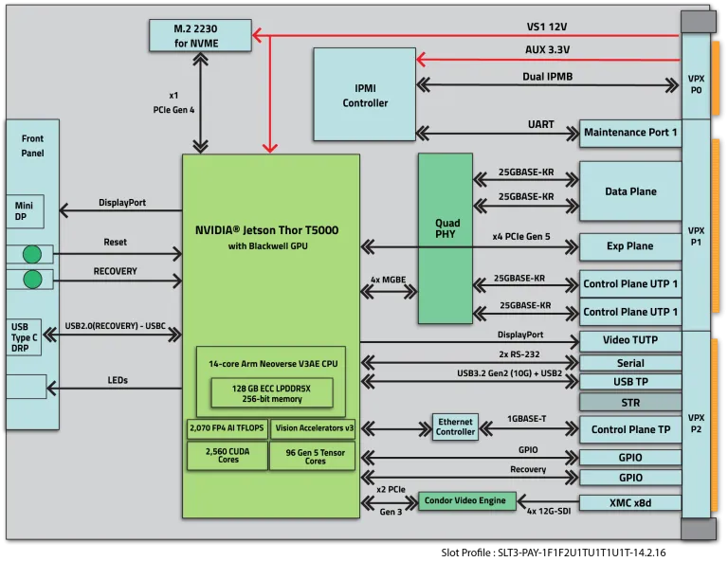The width and height of the screenshot is (728, 580).
Task: Select the 'with Blackwell GPU' subtitle
Action: coord(268,245)
